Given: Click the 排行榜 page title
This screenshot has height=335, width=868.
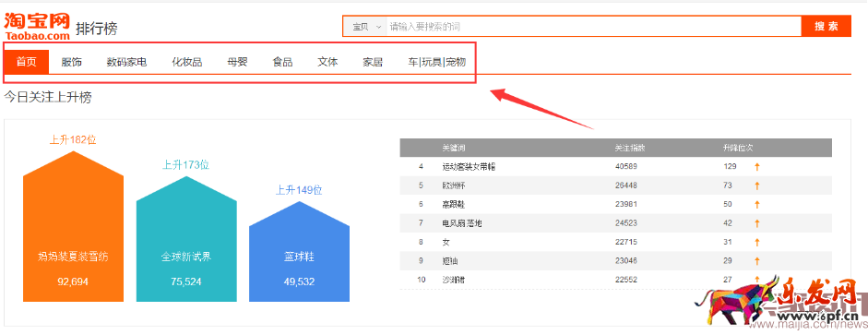Looking at the screenshot, I should click(96, 29).
